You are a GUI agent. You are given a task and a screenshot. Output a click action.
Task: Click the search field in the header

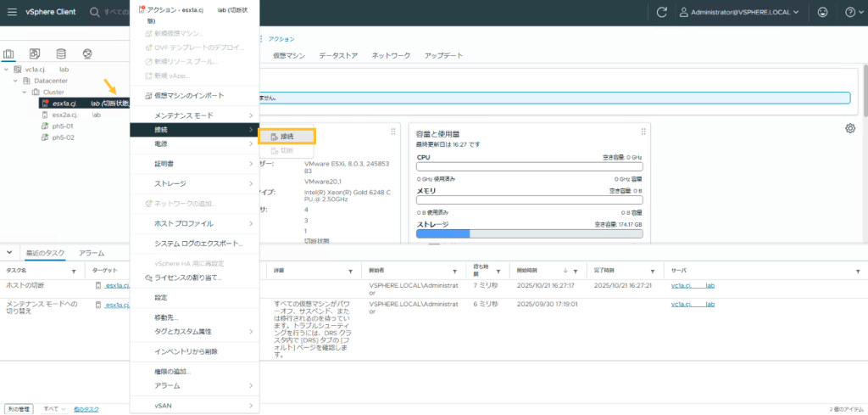pos(115,13)
